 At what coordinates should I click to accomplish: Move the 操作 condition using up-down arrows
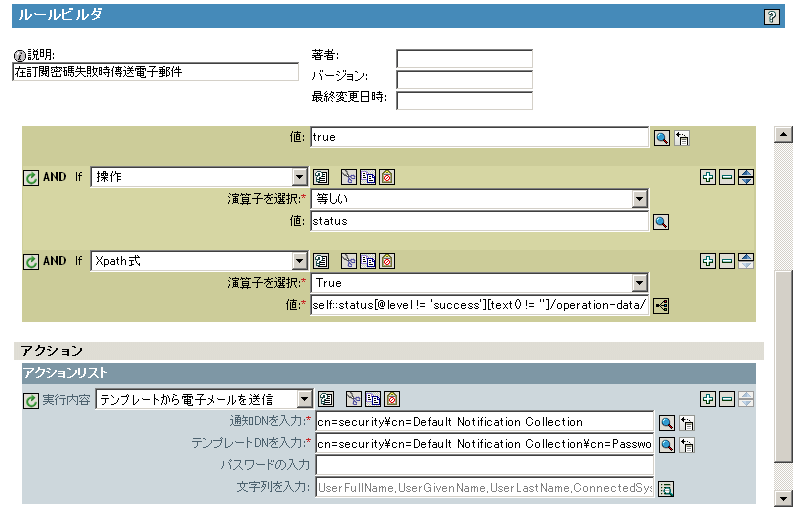(746, 177)
